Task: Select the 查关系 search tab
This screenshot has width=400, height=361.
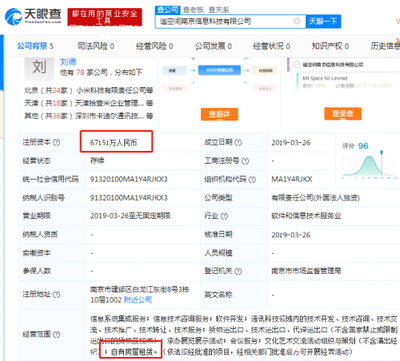Action: pos(219,10)
